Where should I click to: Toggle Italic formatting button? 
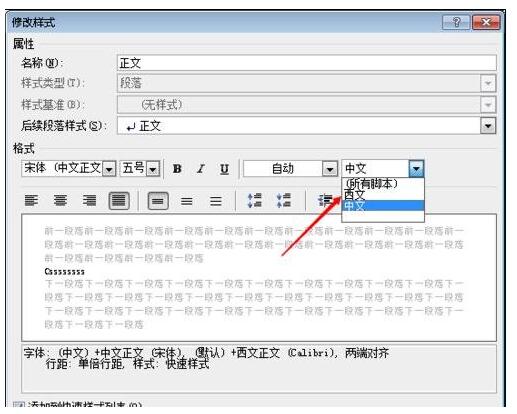pos(201,169)
